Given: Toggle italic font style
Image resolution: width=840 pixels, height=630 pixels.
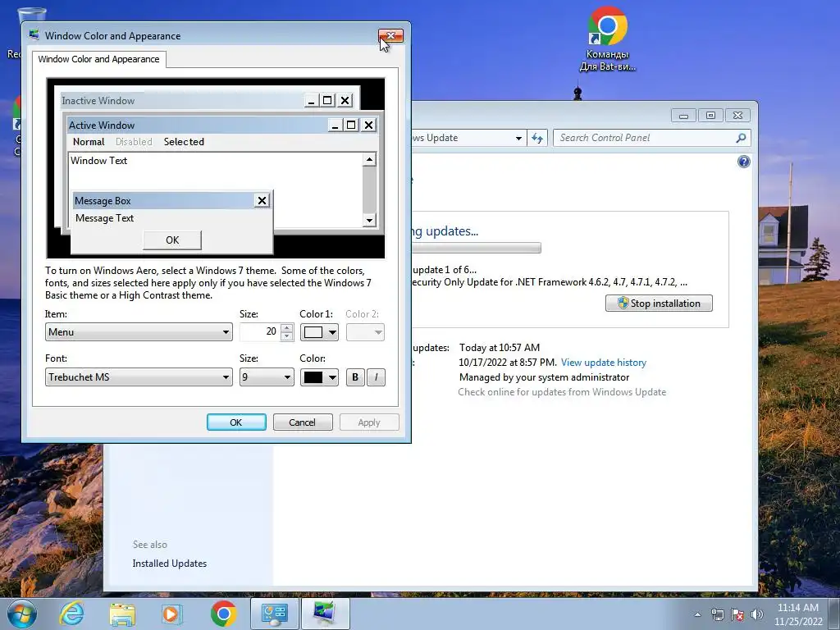Looking at the screenshot, I should (x=376, y=377).
